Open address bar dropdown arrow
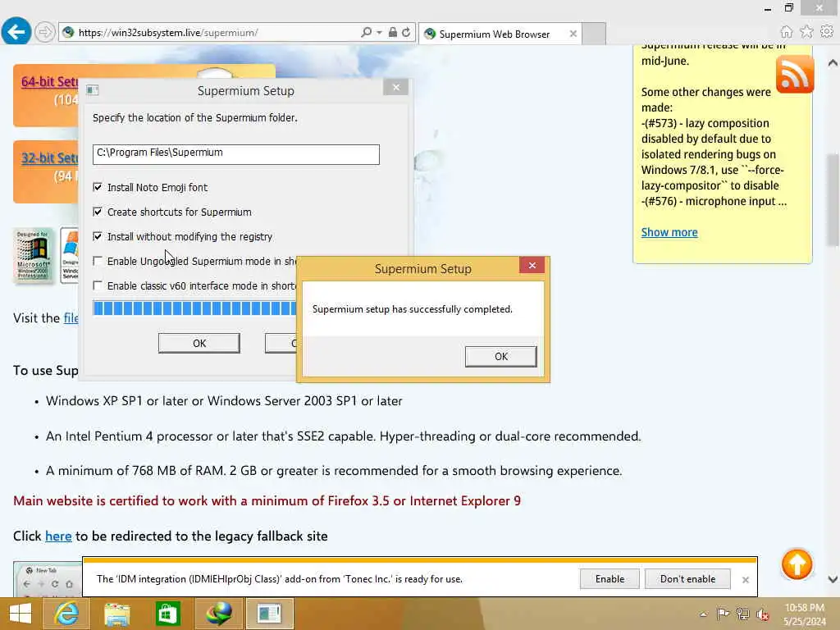The width and height of the screenshot is (840, 630). click(379, 33)
